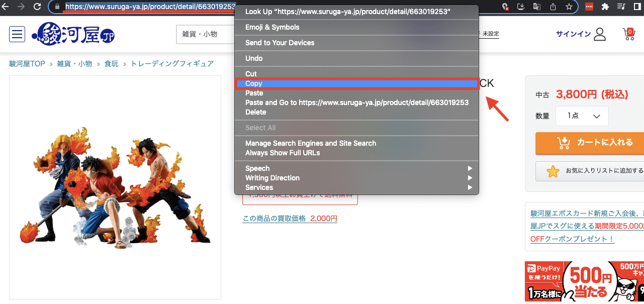Toggle the browser side panel icon
Viewport: 644px width, 304px height.
[637, 7]
